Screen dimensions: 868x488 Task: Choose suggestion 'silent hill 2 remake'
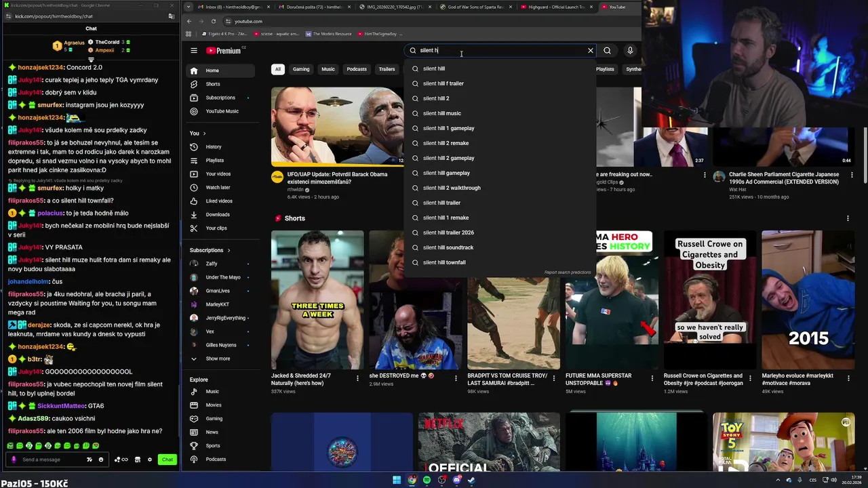pyautogui.click(x=500, y=143)
